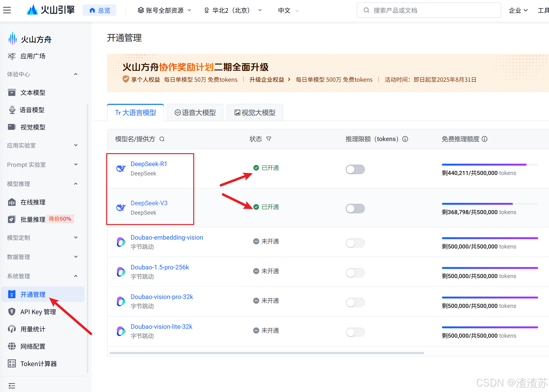Image resolution: width=549 pixels, height=392 pixels.
Task: Click the table's horizontal scrollbar
Action: (267, 353)
